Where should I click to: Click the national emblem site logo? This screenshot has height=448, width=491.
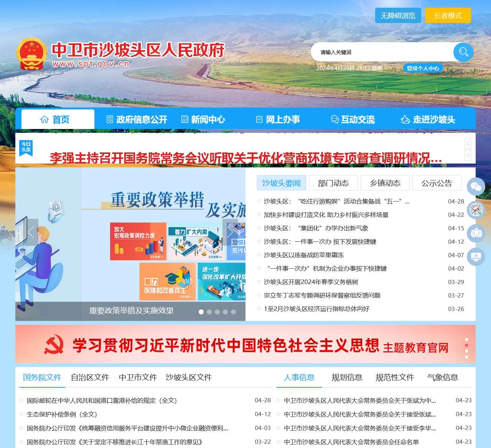point(31,53)
